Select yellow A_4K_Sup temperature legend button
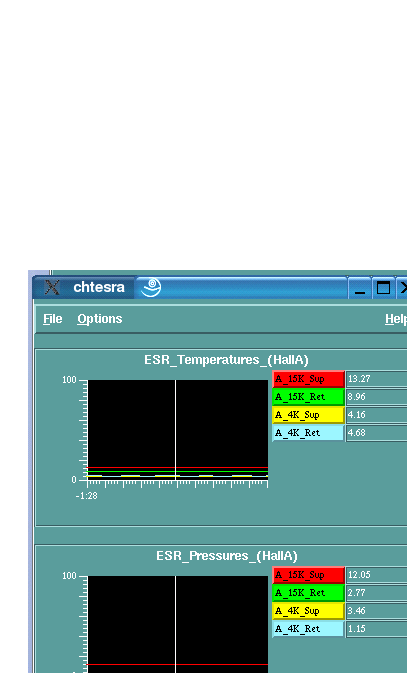Viewport: 407px width, 673px height. pyautogui.click(x=308, y=415)
